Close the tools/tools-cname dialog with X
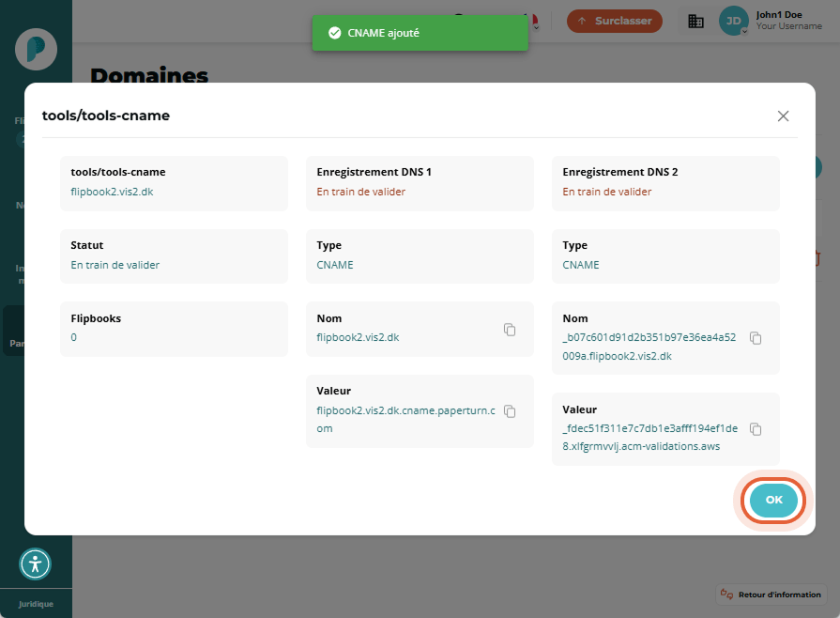This screenshot has width=840, height=618. click(783, 116)
